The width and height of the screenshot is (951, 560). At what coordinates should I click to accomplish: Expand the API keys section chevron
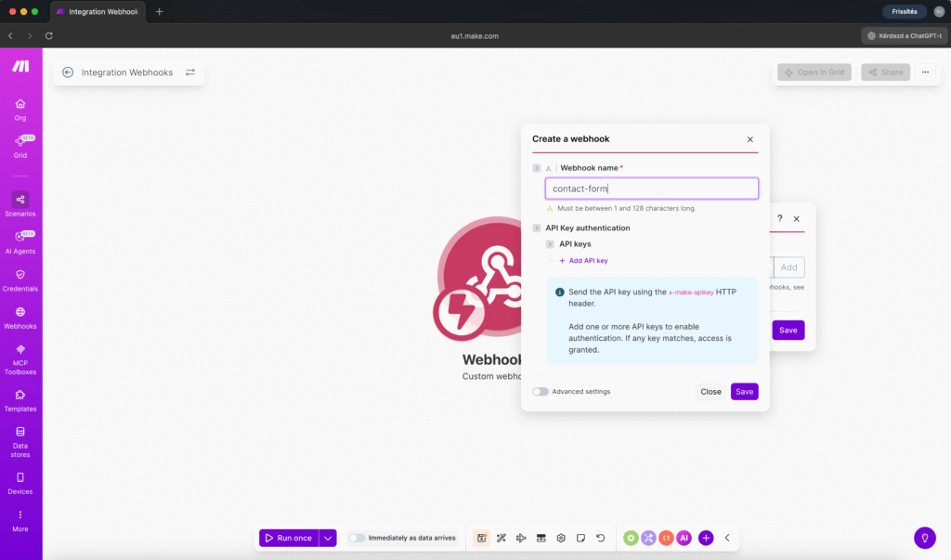coord(550,243)
